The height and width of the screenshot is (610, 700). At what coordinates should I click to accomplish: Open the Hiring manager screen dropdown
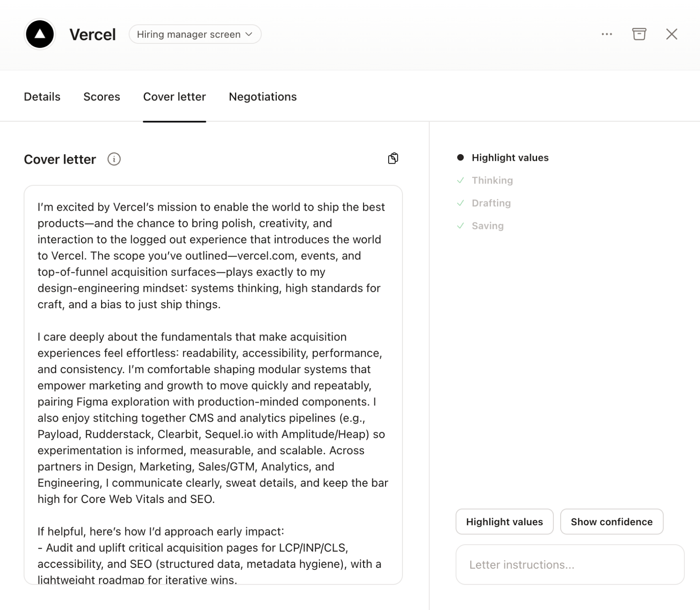point(195,34)
